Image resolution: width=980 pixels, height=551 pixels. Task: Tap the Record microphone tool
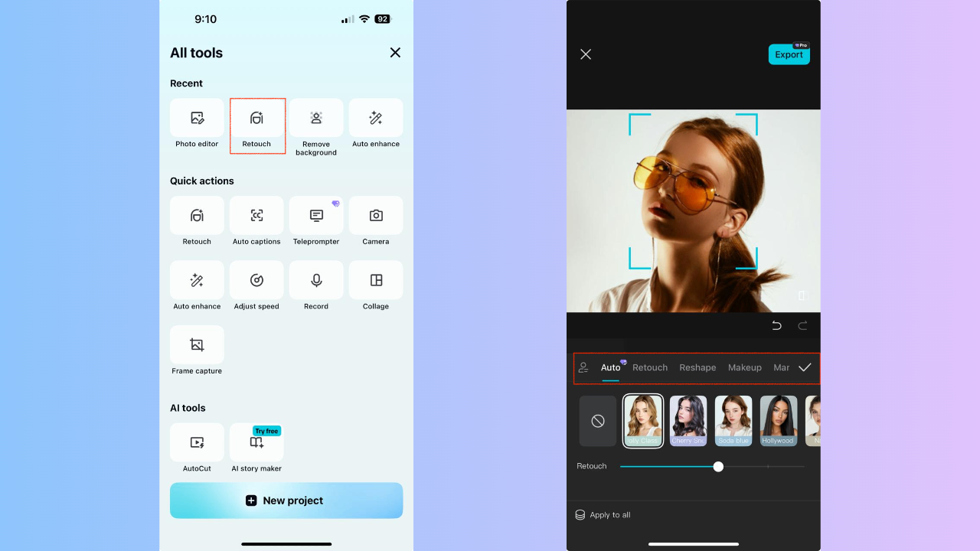(x=316, y=286)
